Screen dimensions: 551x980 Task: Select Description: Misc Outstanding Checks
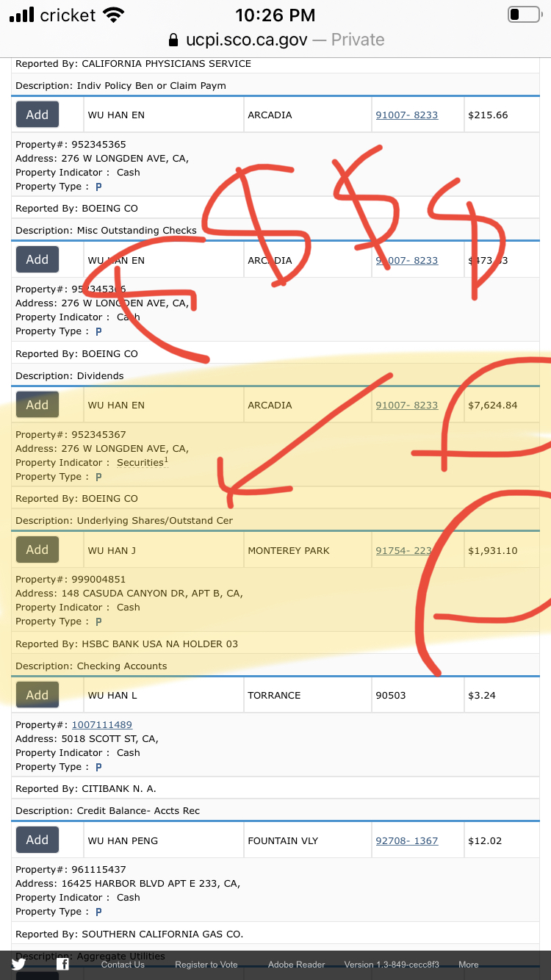pyautogui.click(x=107, y=231)
